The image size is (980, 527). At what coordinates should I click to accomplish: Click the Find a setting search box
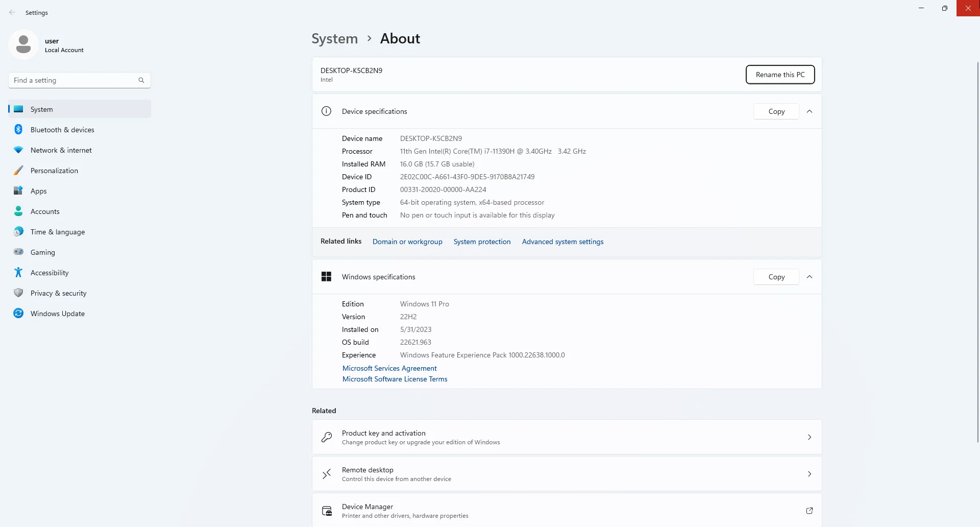click(74, 80)
